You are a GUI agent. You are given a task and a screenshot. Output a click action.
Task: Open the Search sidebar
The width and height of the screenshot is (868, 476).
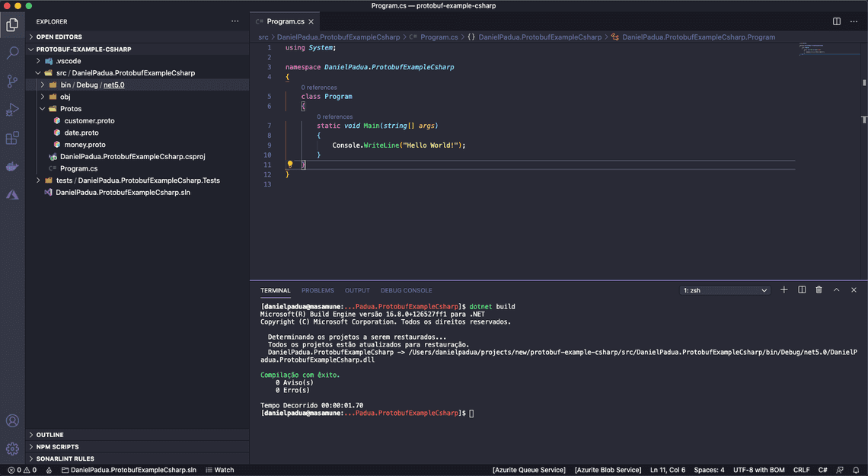pos(12,53)
